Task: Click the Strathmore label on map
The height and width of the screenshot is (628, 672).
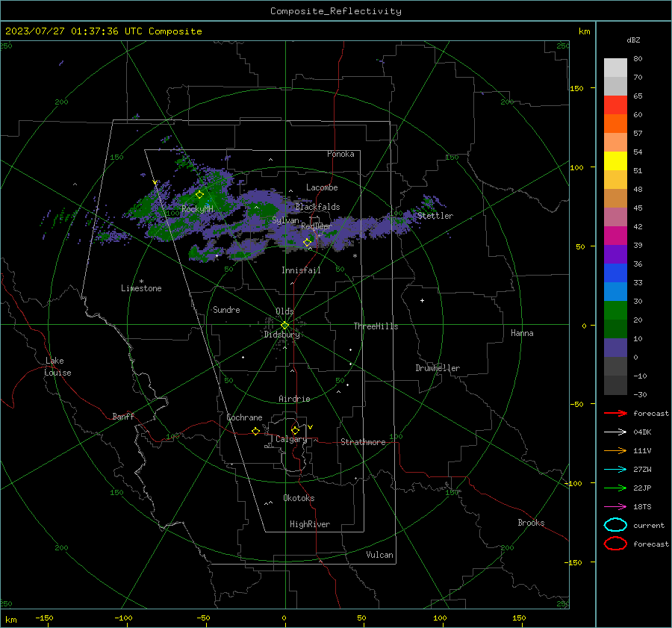Action: (x=363, y=442)
